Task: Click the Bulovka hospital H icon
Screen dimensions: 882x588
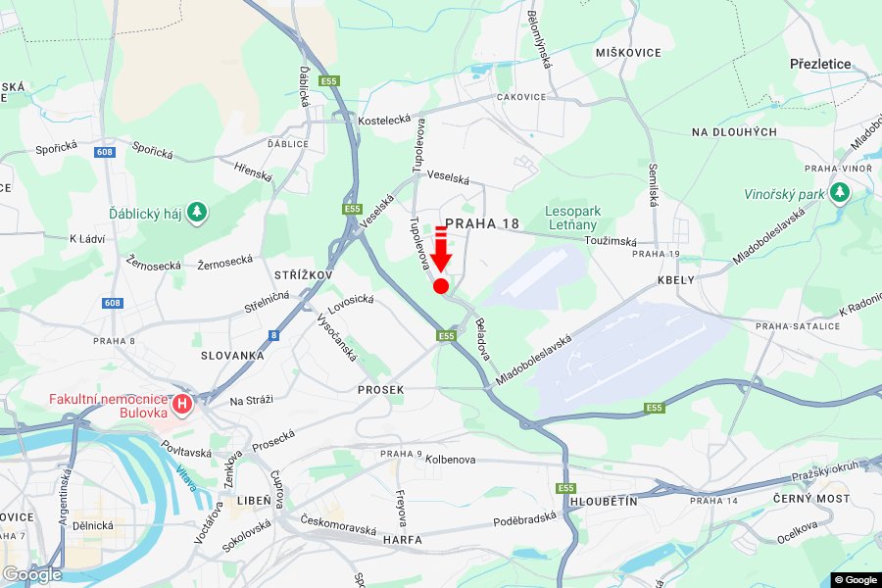Action: coord(181,404)
